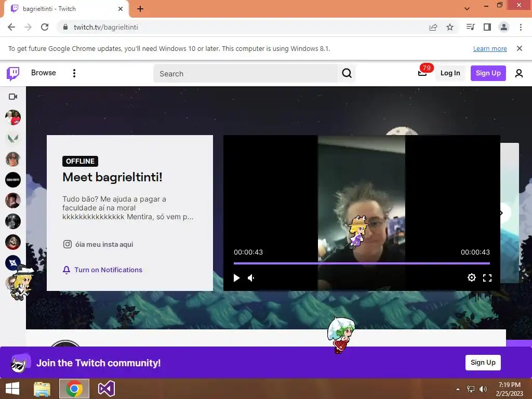The width and height of the screenshot is (532, 399).
Task: Open the three-dot More menu beside Browse
Action: tap(74, 73)
